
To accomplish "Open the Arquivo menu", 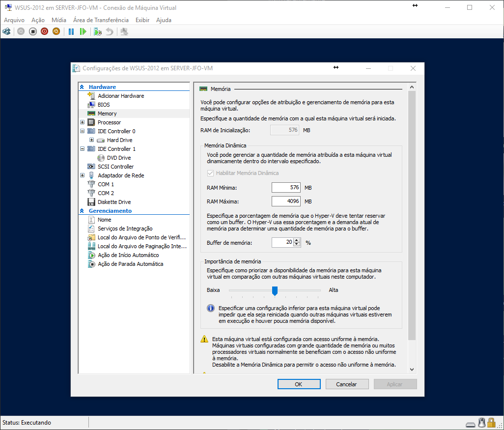I will coord(14,20).
